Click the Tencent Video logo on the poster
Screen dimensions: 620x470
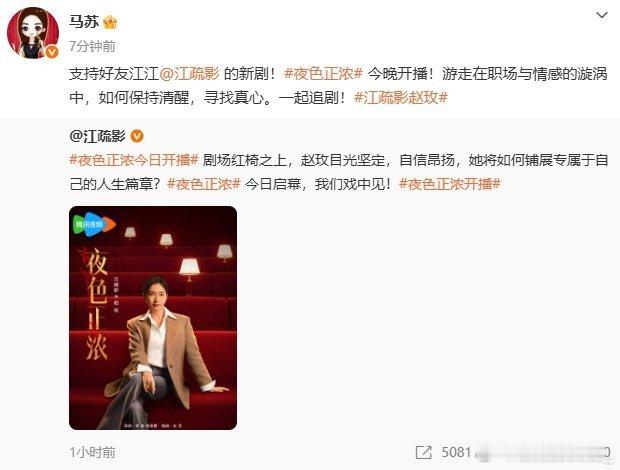click(x=94, y=225)
